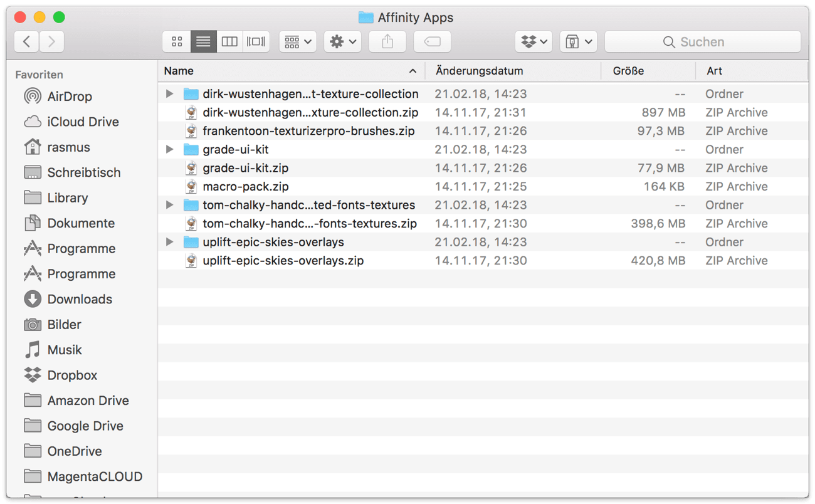Click the Share toolbar button

pyautogui.click(x=387, y=41)
